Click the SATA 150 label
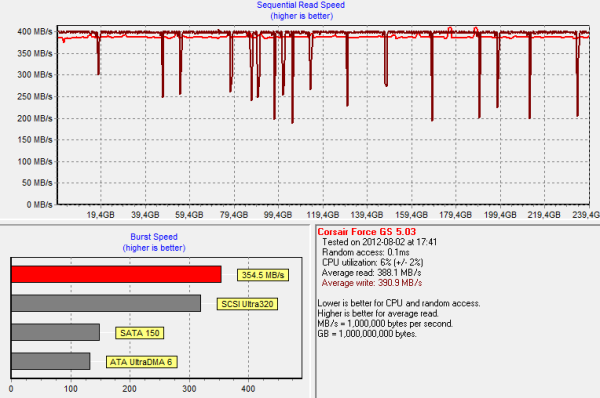 click(x=140, y=333)
